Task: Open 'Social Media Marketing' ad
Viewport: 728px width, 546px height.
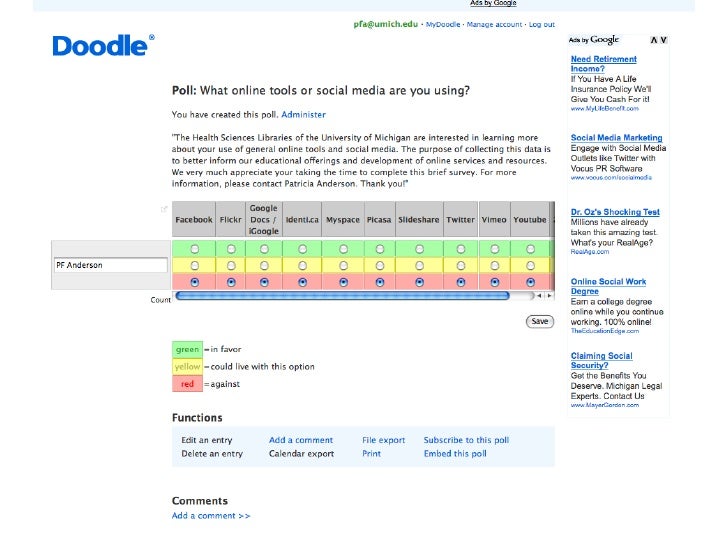Action: tap(616, 138)
